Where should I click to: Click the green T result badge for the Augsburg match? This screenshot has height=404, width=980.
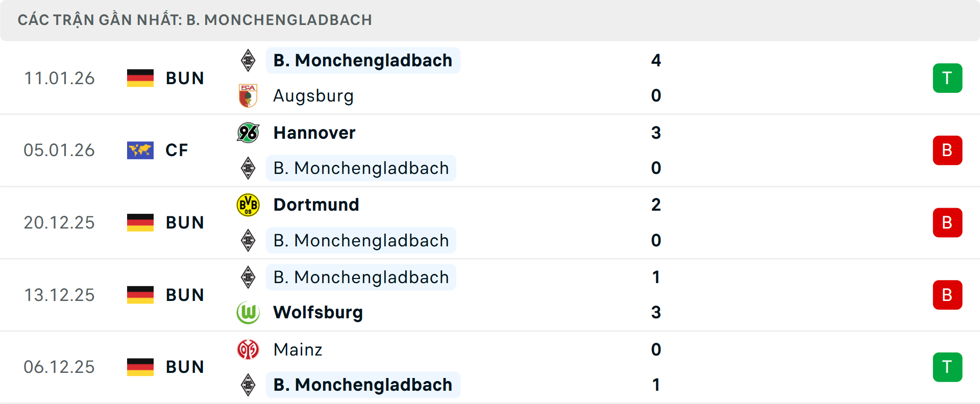pyautogui.click(x=947, y=78)
